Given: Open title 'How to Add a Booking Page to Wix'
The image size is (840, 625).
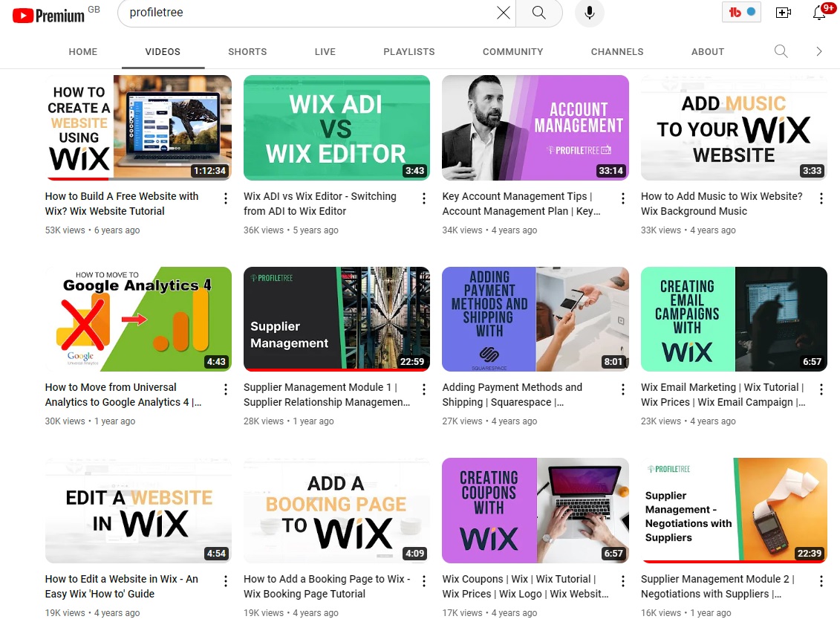Looking at the screenshot, I should pos(327,586).
